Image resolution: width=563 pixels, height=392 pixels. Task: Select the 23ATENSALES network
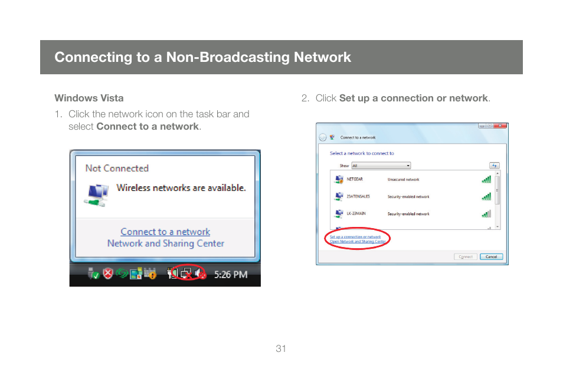point(412,196)
